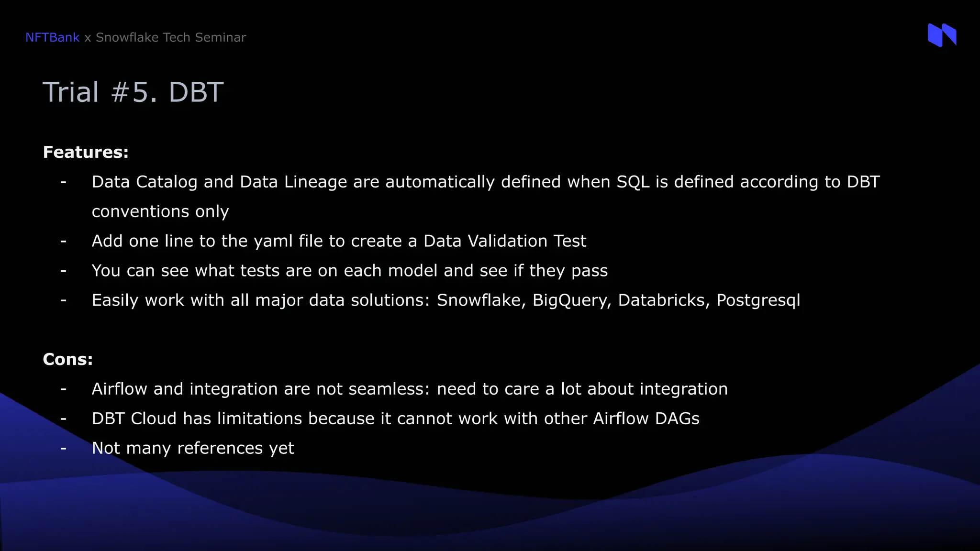This screenshot has width=980, height=551.
Task: Click the NFTBank logo icon
Action: [942, 35]
